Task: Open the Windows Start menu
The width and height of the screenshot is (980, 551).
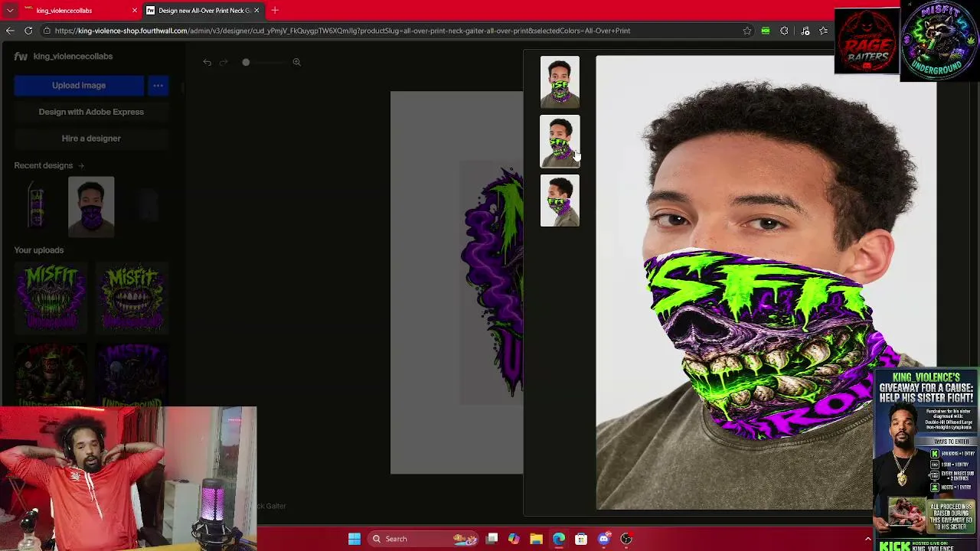Action: click(354, 539)
